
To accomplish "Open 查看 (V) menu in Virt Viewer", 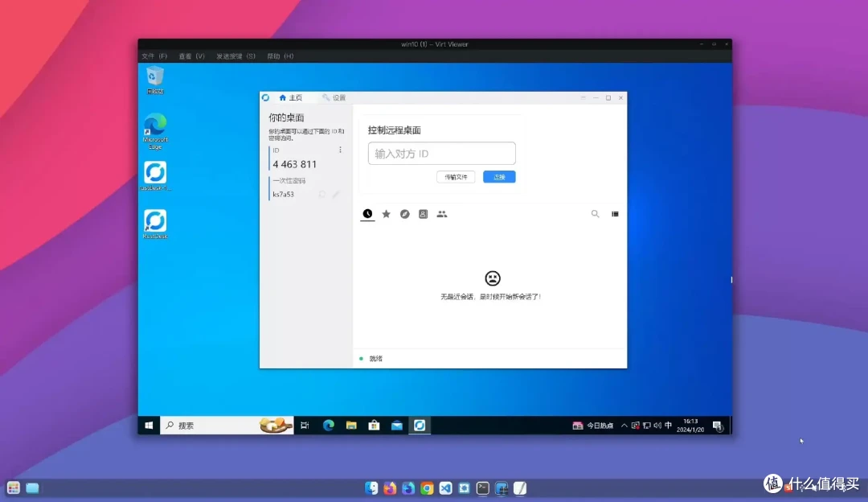I will [191, 56].
